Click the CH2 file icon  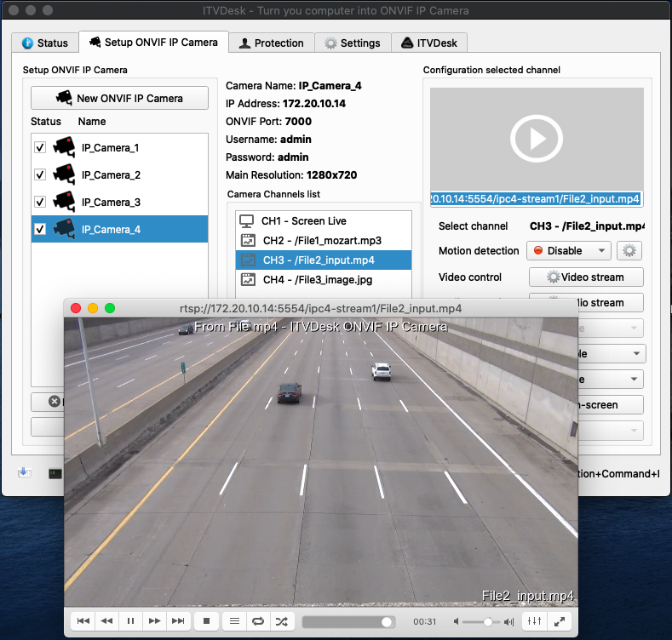248,240
